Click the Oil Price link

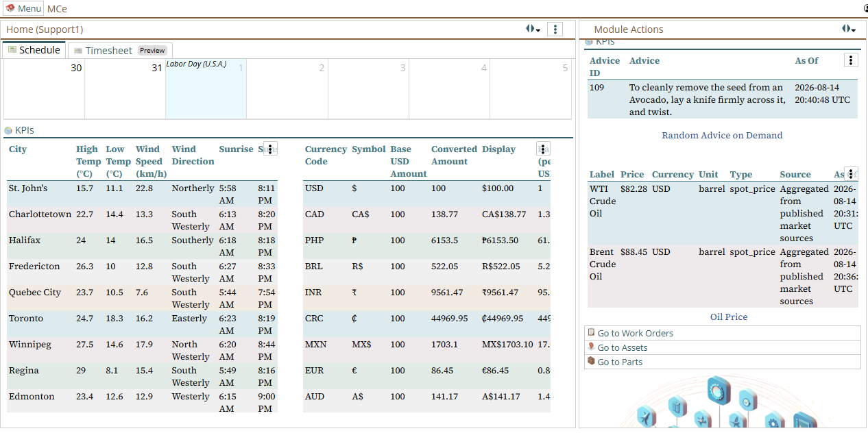[x=729, y=317]
